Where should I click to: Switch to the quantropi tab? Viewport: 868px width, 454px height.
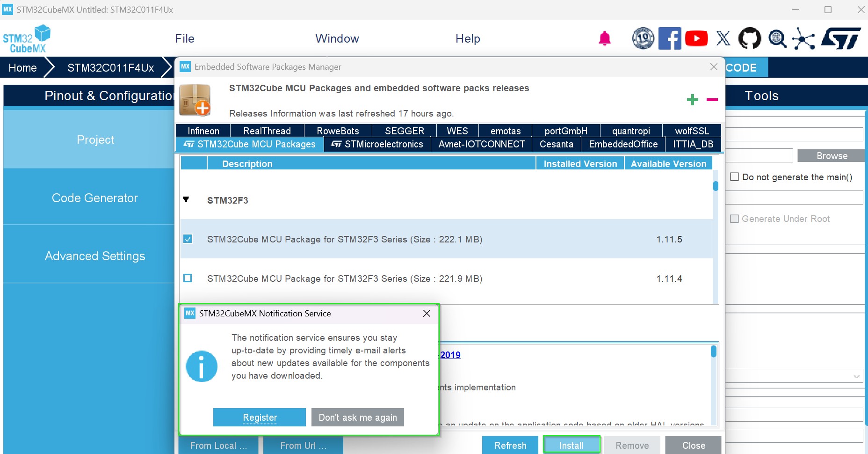tap(631, 131)
